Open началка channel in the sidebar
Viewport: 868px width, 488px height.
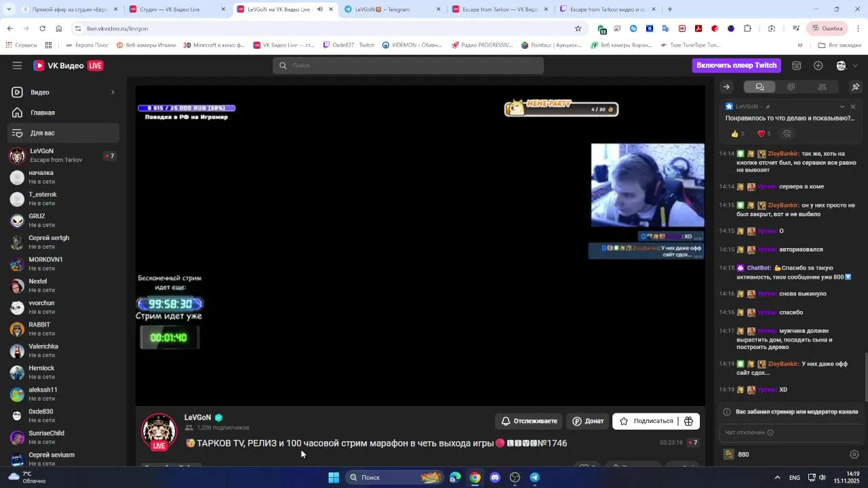64,177
